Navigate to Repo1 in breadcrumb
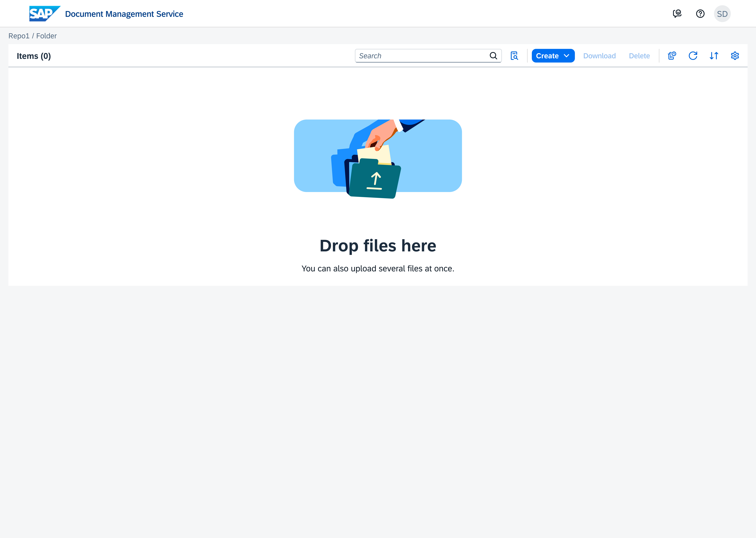 coord(19,36)
